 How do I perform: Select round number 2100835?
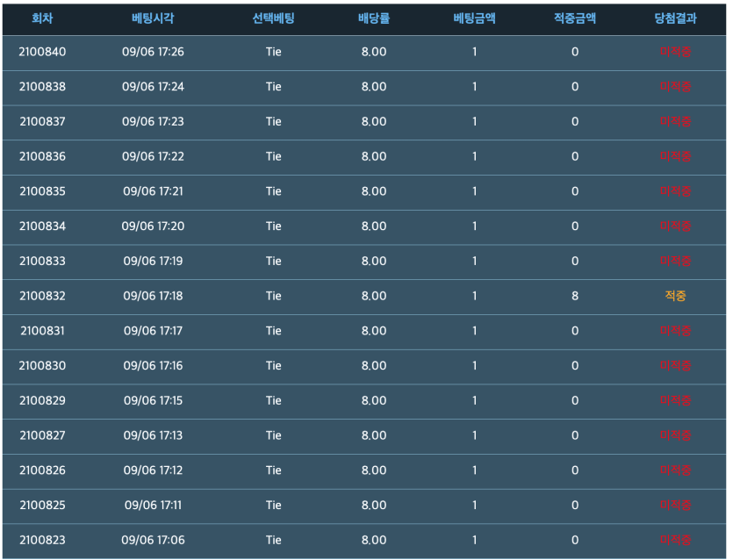point(42,191)
